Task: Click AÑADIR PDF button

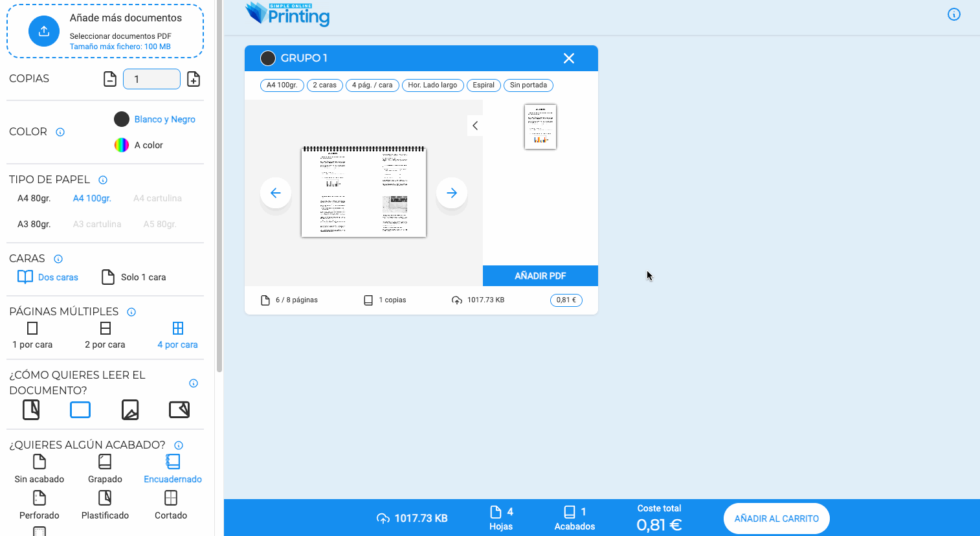Action: coord(540,276)
